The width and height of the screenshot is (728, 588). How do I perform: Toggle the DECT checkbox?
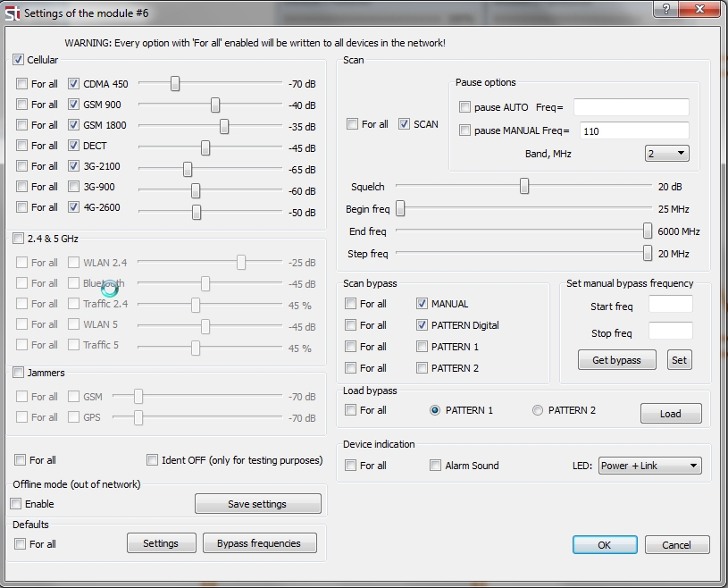tap(73, 146)
